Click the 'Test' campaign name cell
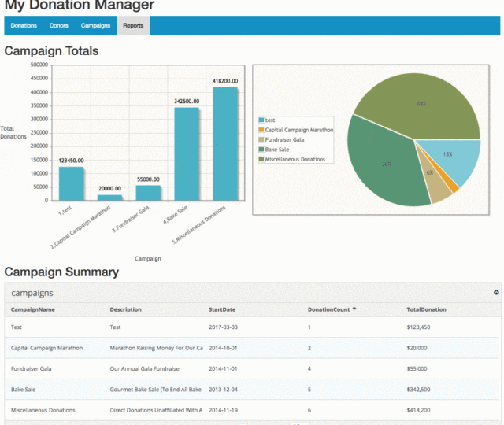Viewport: 504px width, 425px height. pyautogui.click(x=16, y=327)
